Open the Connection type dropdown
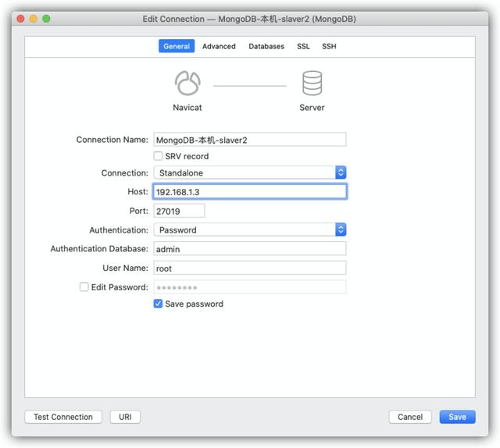Screen dimensions: 500x448 pyautogui.click(x=250, y=172)
